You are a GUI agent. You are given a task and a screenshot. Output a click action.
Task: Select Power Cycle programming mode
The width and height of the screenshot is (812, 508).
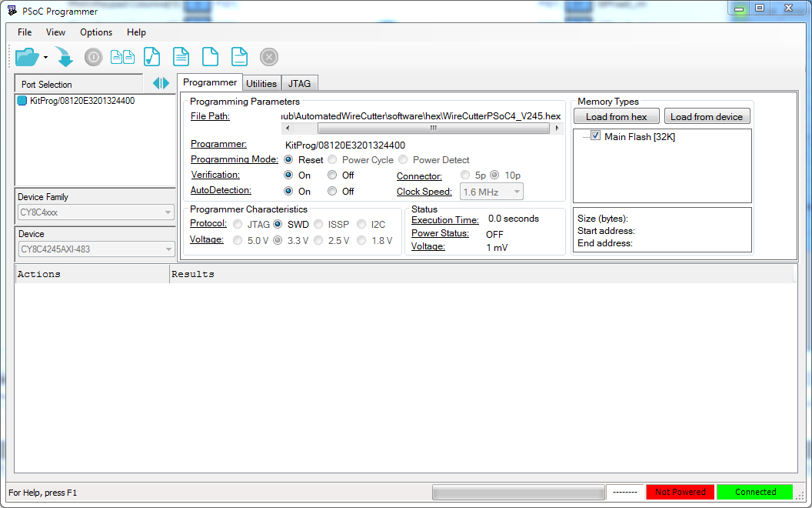pyautogui.click(x=332, y=159)
